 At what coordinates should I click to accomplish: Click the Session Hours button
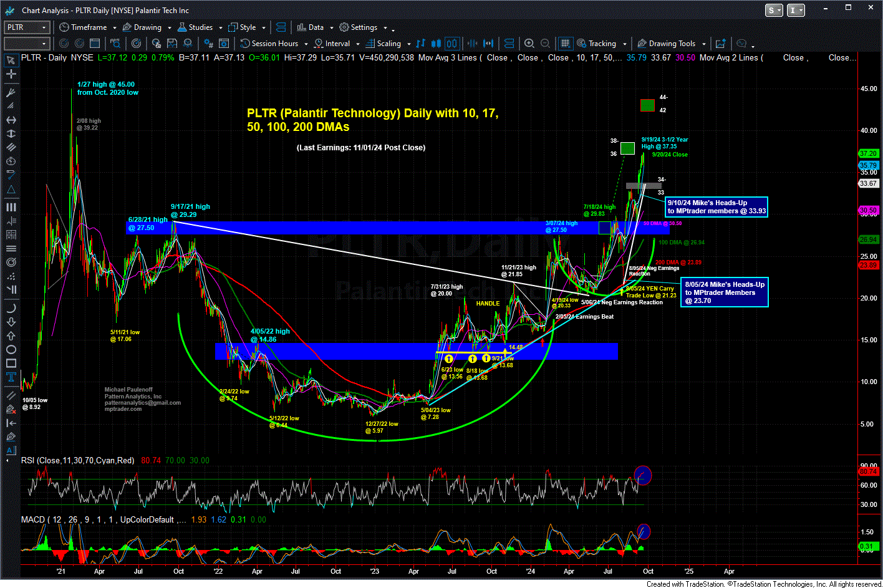click(x=269, y=44)
